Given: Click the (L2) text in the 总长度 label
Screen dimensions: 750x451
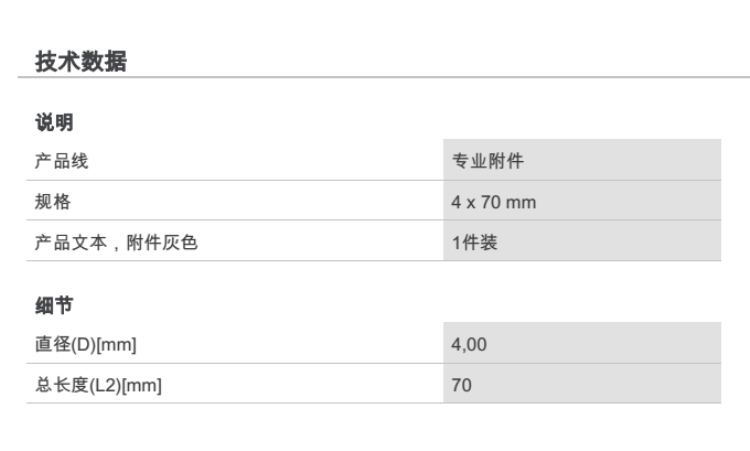Looking at the screenshot, I should [x=104, y=385].
